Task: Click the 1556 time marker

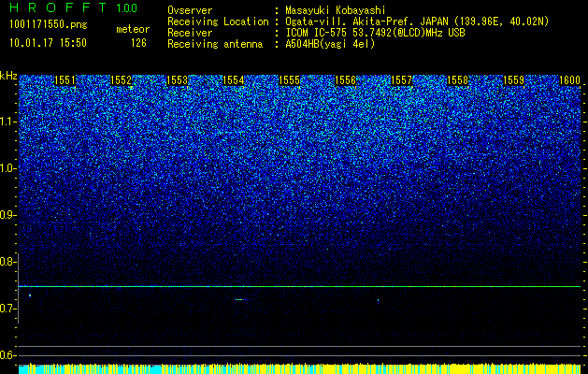Action: [x=345, y=80]
